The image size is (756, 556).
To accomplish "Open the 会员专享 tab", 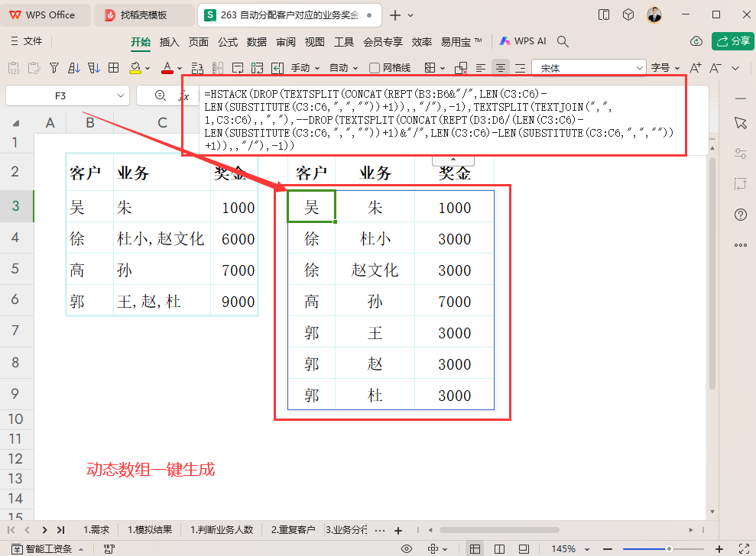I will click(x=383, y=42).
